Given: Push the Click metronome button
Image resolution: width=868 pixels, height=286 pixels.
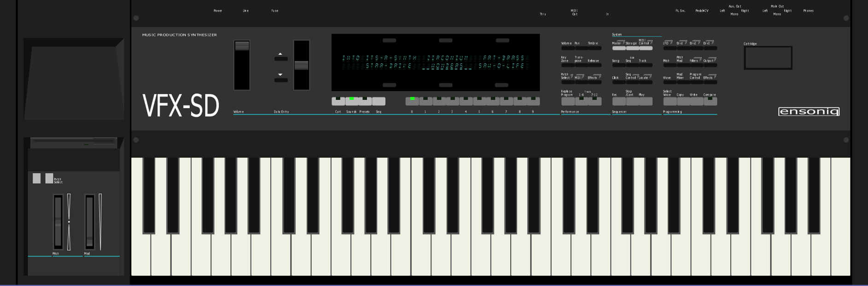Looking at the screenshot, I should pos(619,82).
